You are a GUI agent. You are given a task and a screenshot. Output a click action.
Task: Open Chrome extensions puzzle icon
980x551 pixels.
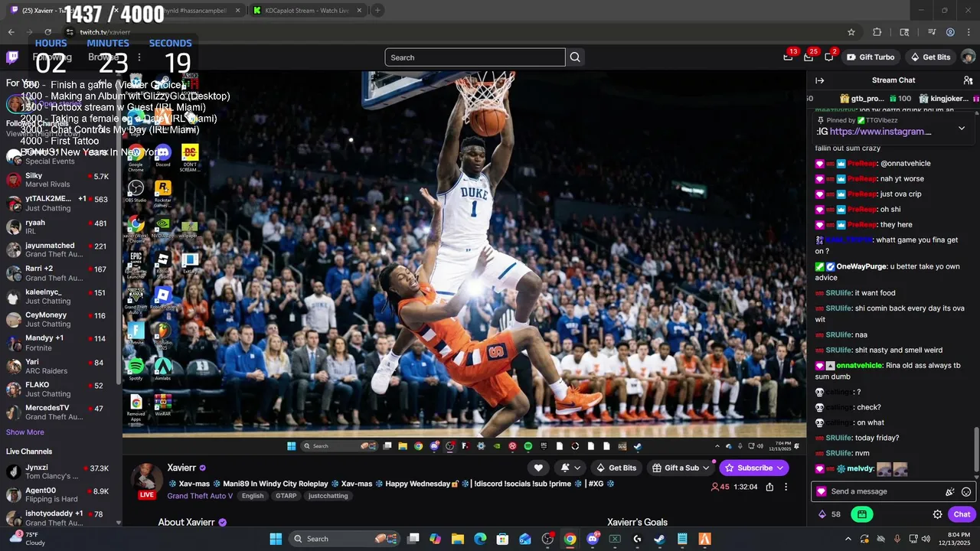click(x=877, y=32)
